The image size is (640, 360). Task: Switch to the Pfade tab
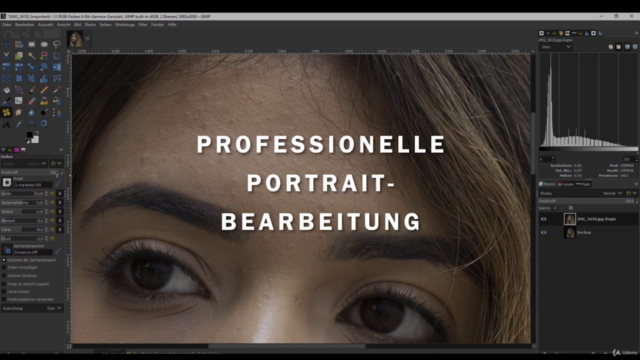(584, 184)
